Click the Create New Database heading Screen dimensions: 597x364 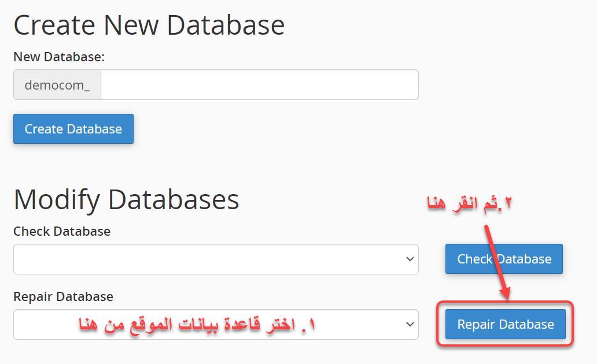[149, 25]
